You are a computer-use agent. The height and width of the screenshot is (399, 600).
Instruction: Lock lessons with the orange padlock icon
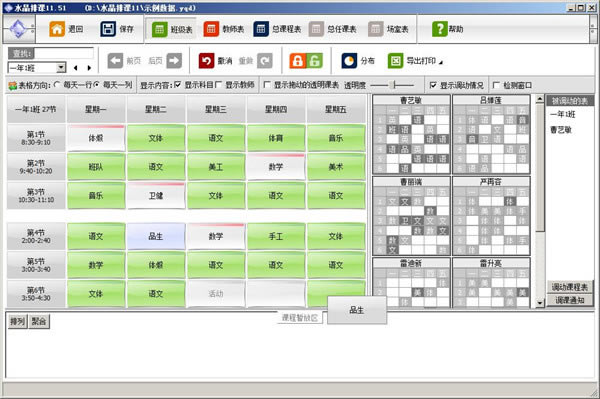(x=297, y=60)
